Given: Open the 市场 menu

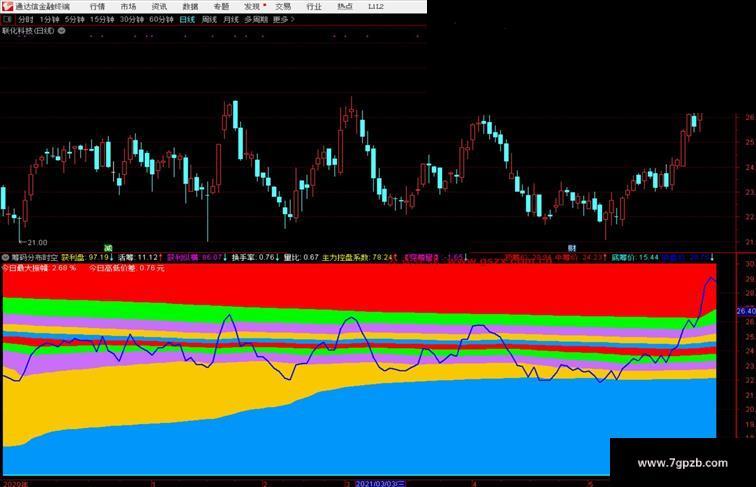Looking at the screenshot, I should click(128, 7).
